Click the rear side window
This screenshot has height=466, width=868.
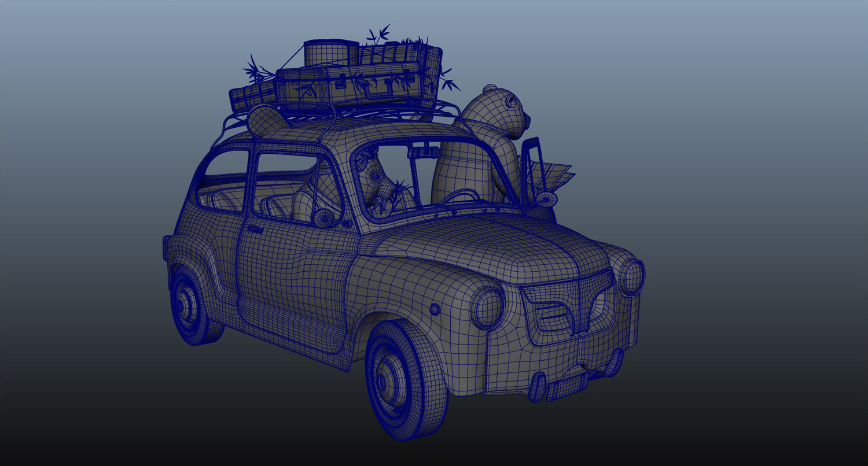tap(225, 173)
